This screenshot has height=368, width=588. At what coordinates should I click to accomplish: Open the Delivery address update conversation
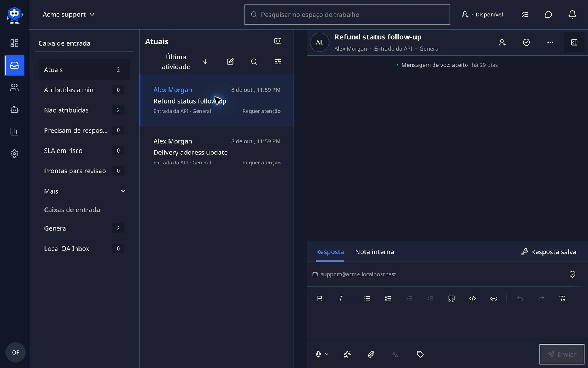point(217,152)
